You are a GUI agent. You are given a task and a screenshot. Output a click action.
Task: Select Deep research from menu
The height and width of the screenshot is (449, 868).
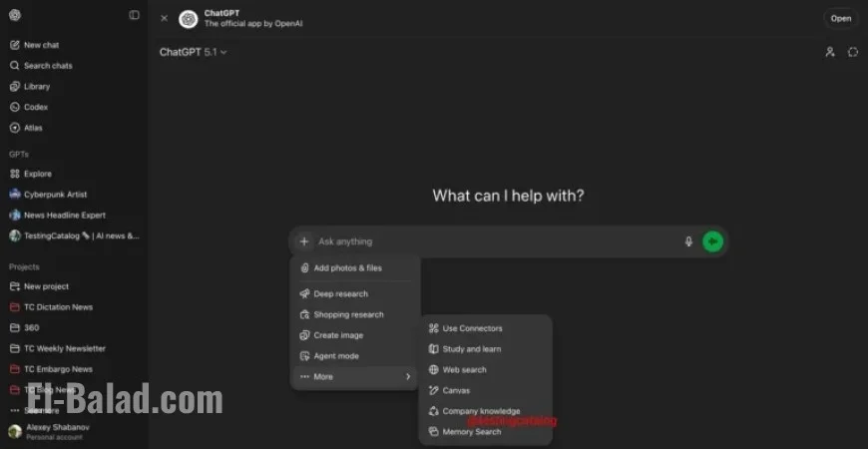coord(354,294)
